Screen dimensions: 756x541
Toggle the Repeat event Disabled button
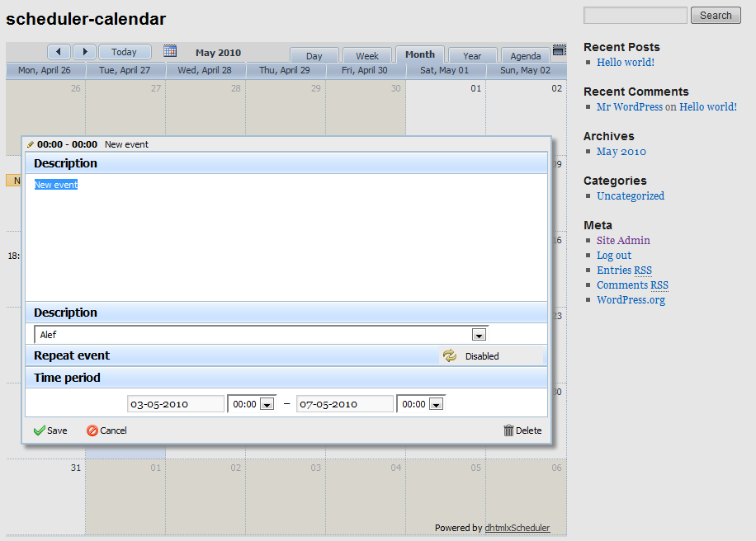coord(449,355)
